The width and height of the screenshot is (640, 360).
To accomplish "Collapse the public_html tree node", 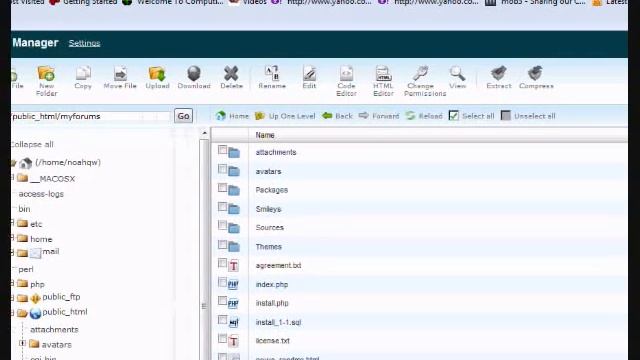I will tap(13, 313).
